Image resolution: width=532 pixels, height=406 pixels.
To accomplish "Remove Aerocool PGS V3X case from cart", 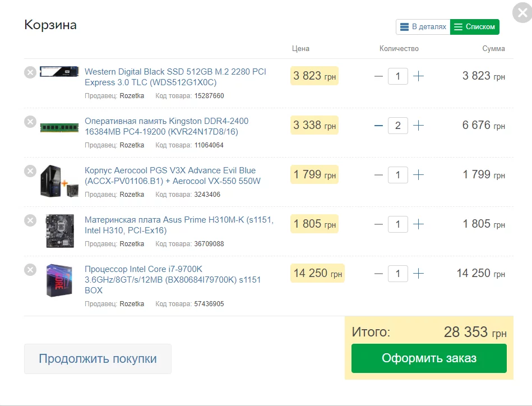I will click(30, 171).
